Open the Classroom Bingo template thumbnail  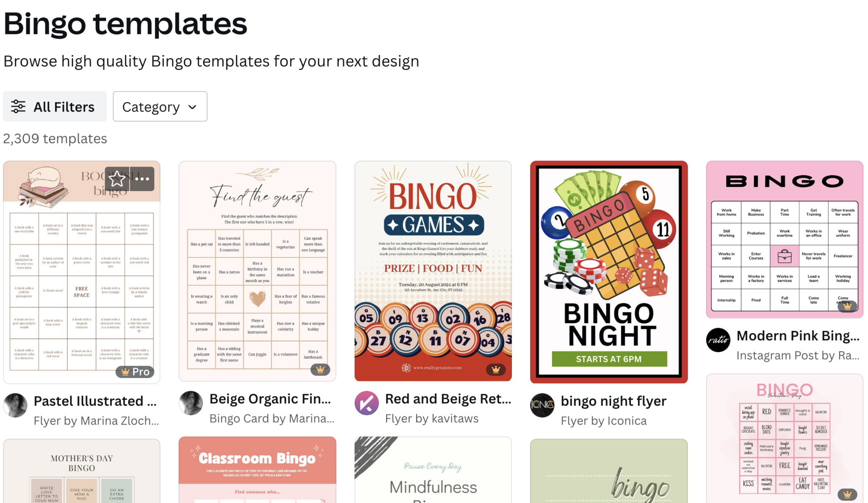click(257, 470)
